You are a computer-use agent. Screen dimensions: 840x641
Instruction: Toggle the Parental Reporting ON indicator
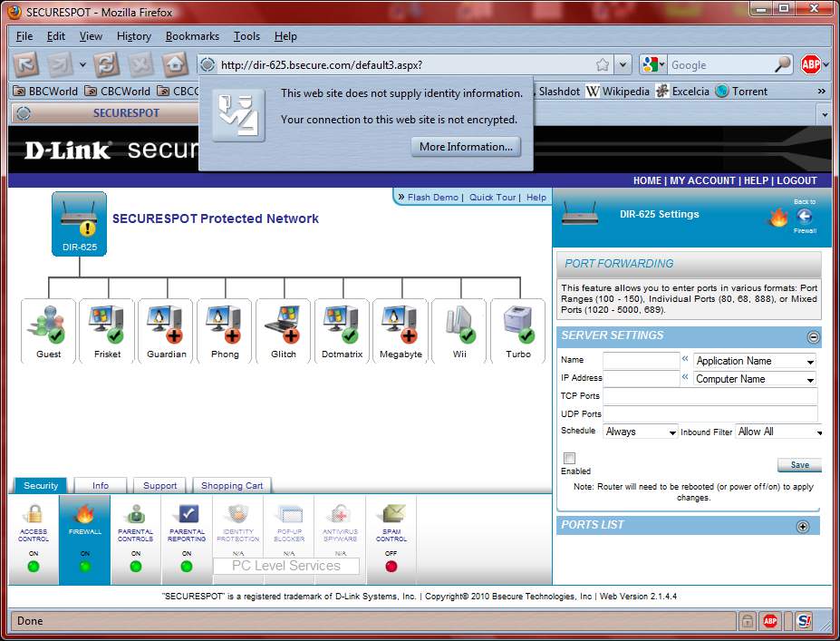(x=187, y=566)
